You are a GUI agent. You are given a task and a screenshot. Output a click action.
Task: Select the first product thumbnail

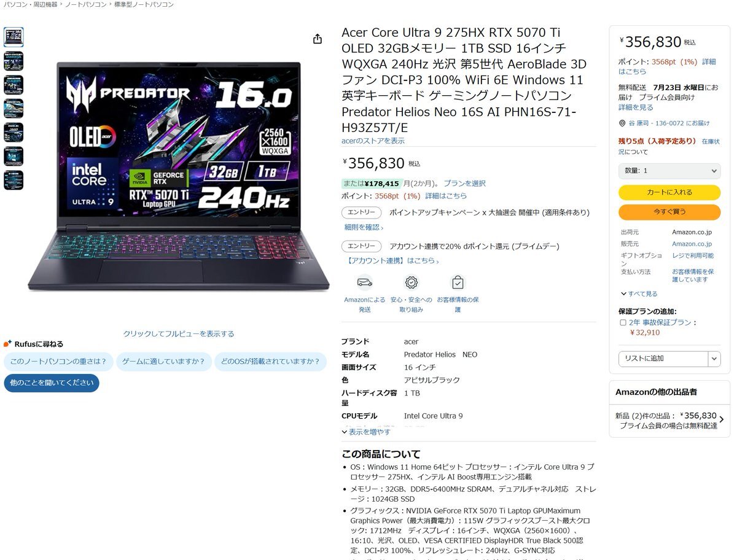14,37
